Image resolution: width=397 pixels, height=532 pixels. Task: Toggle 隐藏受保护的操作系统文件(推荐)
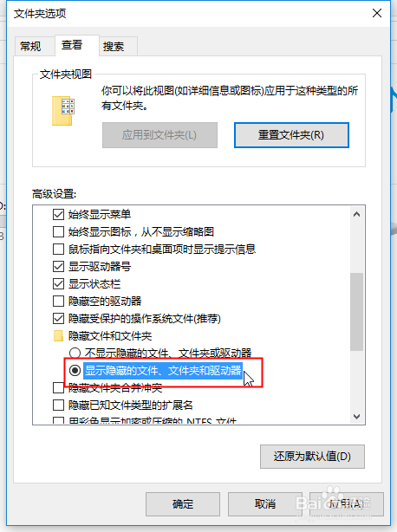pos(58,319)
